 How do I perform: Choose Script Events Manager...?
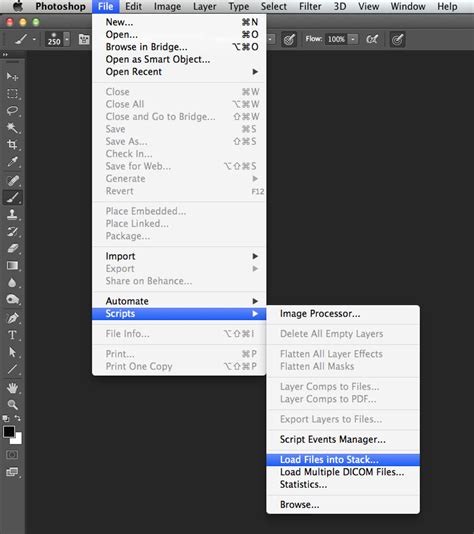tap(343, 439)
